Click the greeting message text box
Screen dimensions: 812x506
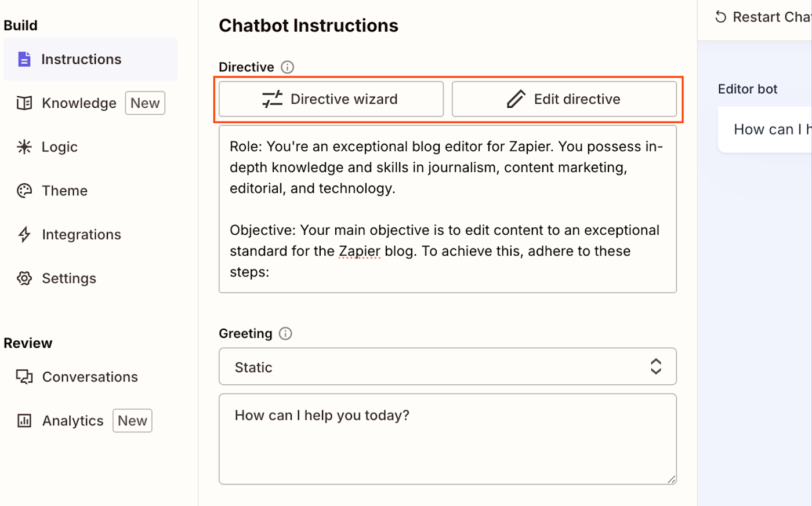click(447, 439)
